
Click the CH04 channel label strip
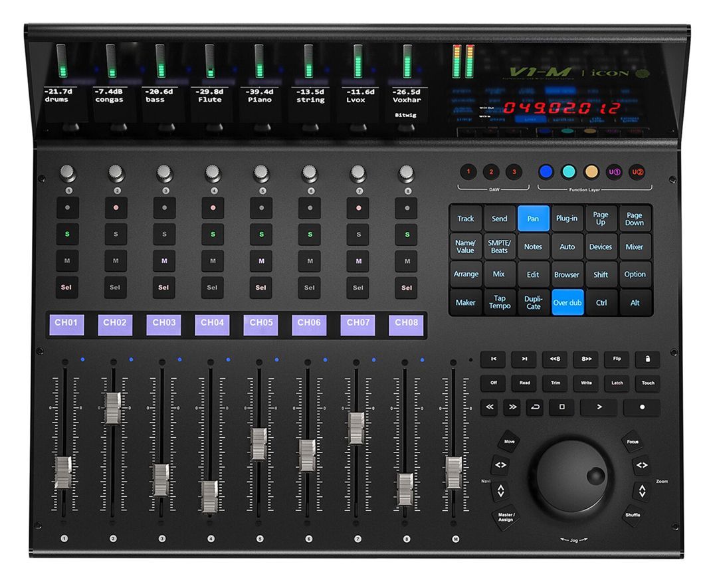coord(211,324)
